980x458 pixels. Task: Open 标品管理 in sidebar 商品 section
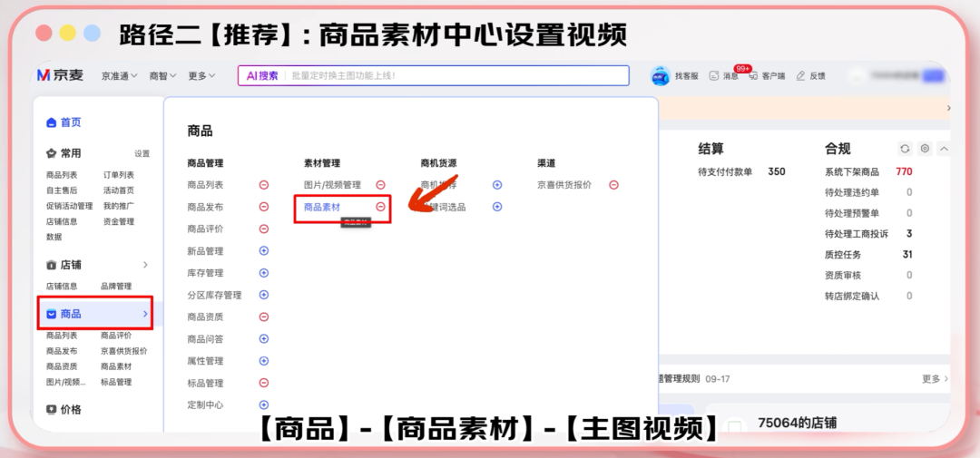click(116, 382)
